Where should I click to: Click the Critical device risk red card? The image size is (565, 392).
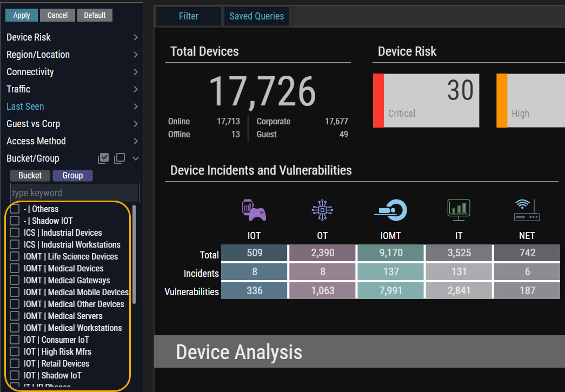coord(426,101)
